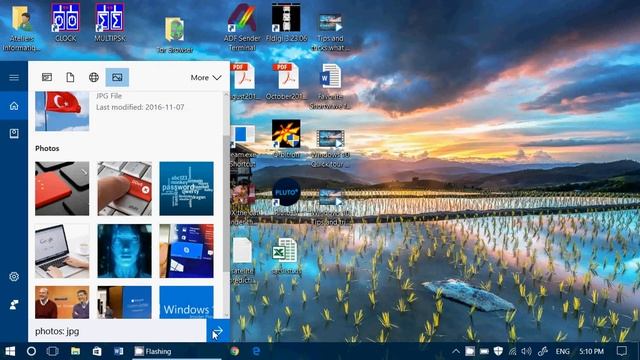Open the red keyboard key photo
The image size is (640, 360).
point(62,188)
